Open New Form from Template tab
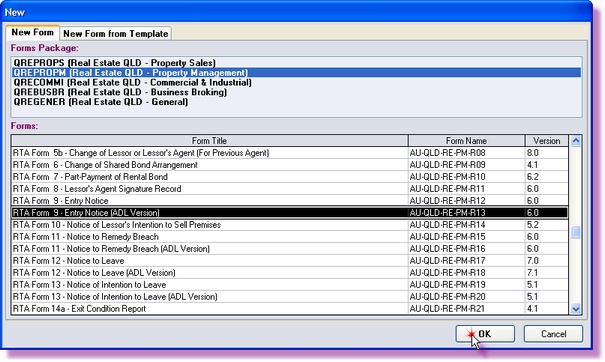The height and width of the screenshot is (362, 605). tap(115, 34)
